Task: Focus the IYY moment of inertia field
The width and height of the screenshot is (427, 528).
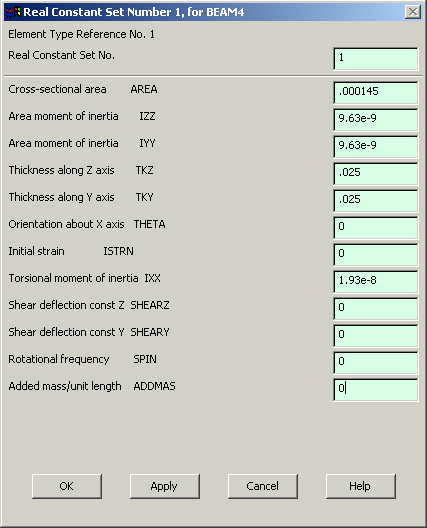Action: click(x=375, y=146)
